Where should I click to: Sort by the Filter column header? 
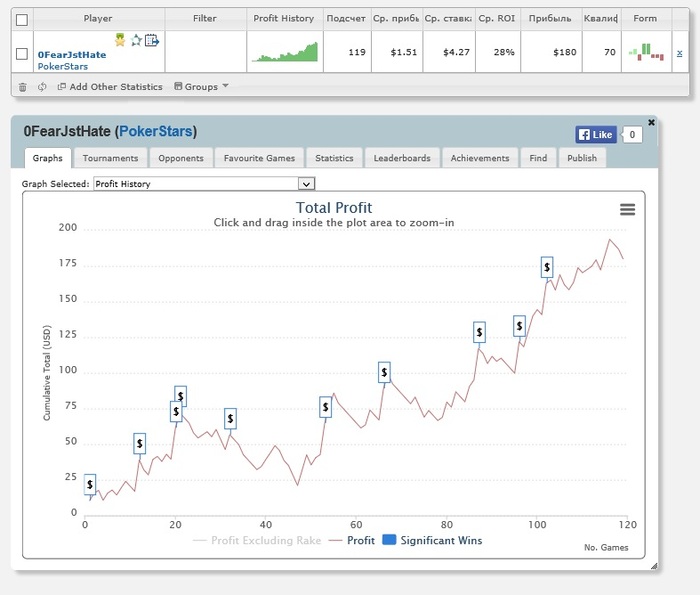click(205, 19)
